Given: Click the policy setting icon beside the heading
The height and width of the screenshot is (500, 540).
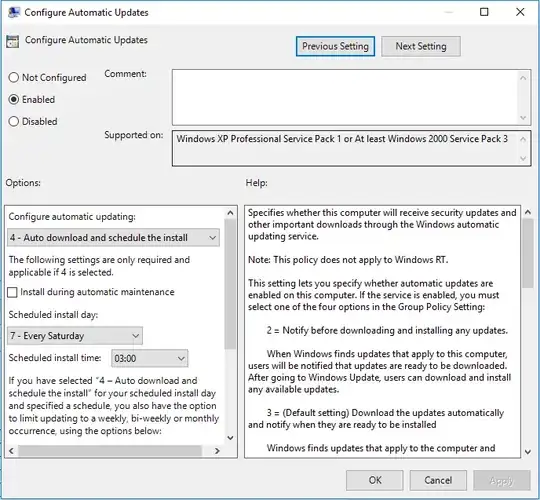Looking at the screenshot, I should pos(12,41).
